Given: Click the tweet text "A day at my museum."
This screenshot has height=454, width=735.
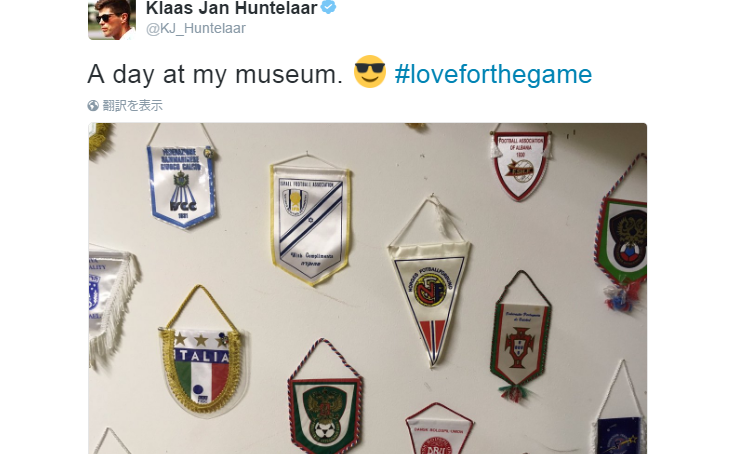Looking at the screenshot, I should coord(215,74).
